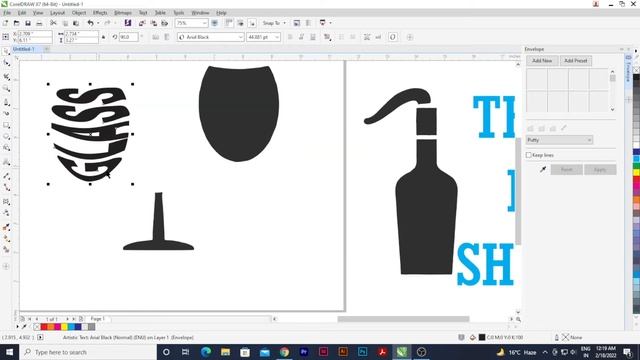Expand the document palette arrow
Screen dimensions: 640x360
click(x=17, y=327)
